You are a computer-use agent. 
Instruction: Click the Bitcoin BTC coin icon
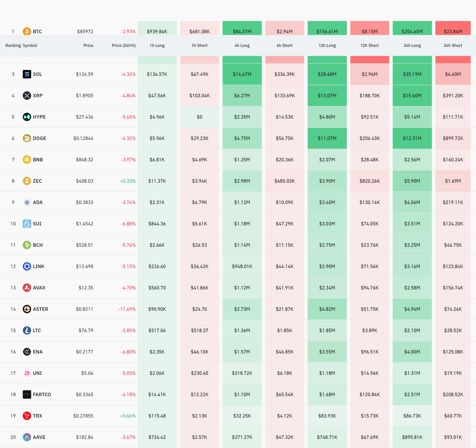[27, 31]
